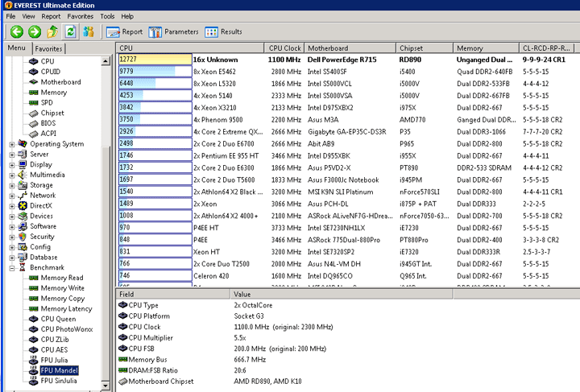580x392 pixels.
Task: Open the File menu
Action: click(10, 16)
